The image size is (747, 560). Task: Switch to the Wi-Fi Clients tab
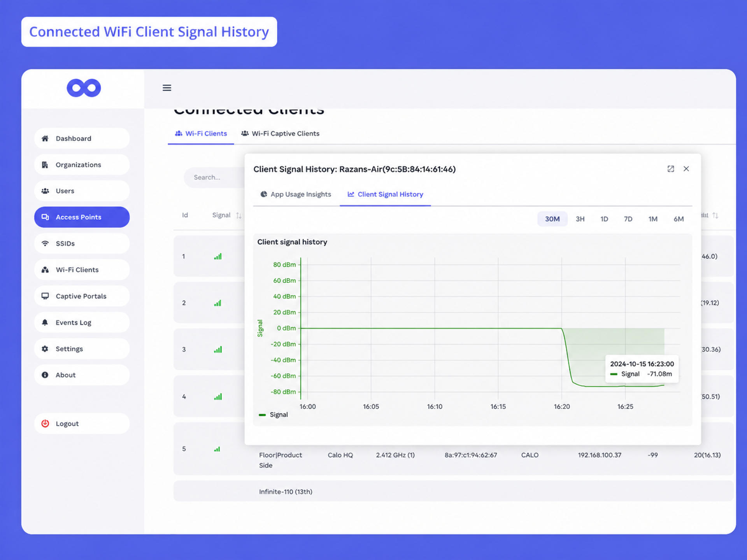201,133
